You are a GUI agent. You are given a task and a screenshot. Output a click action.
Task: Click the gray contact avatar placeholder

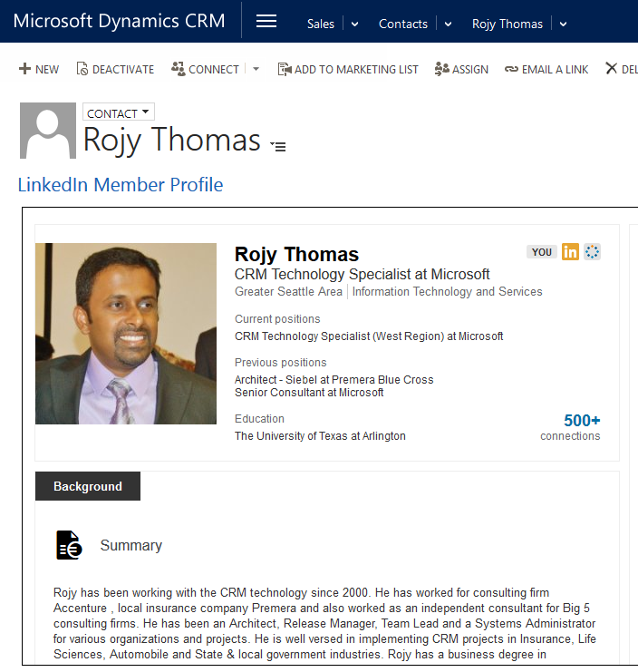click(48, 131)
